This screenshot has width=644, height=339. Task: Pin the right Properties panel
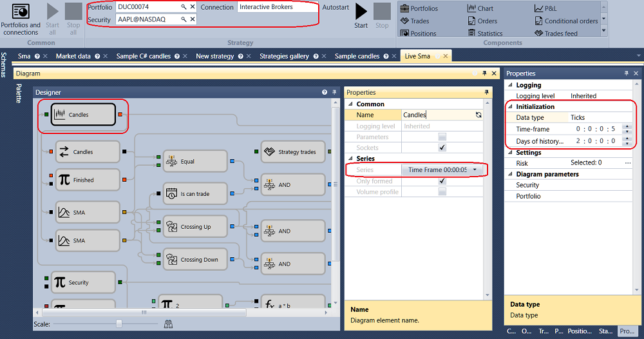(627, 73)
